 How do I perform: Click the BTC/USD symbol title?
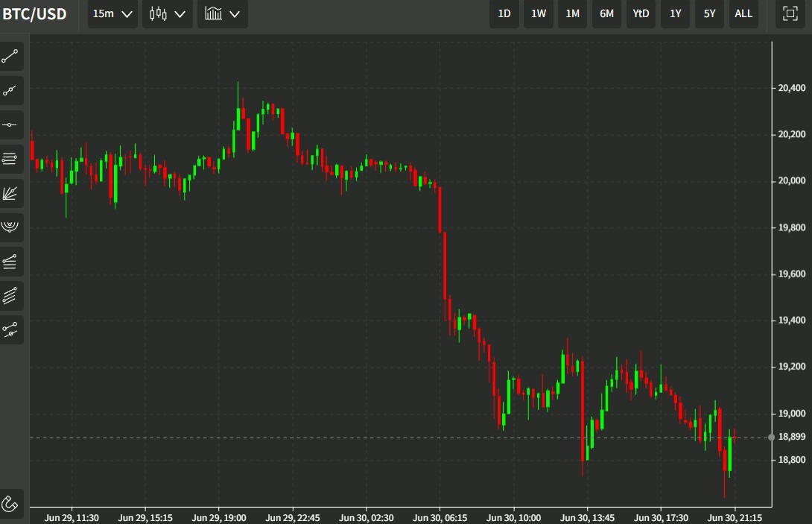[x=34, y=14]
